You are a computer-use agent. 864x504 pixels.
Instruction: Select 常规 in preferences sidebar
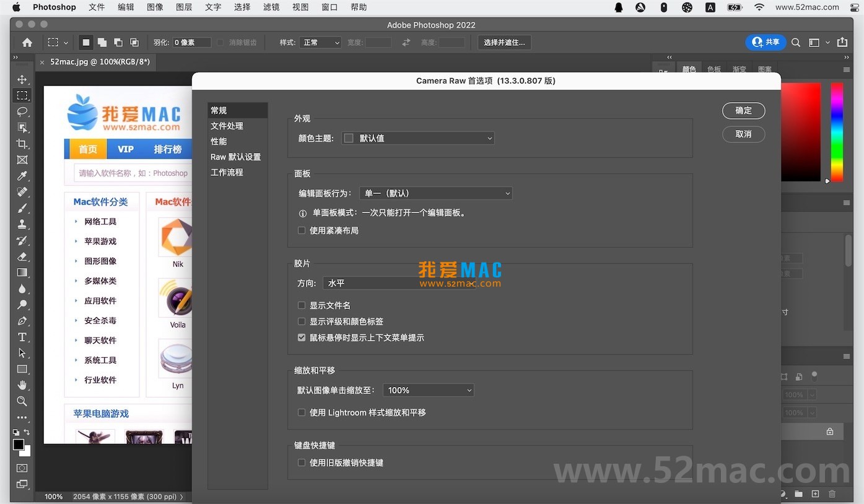238,110
